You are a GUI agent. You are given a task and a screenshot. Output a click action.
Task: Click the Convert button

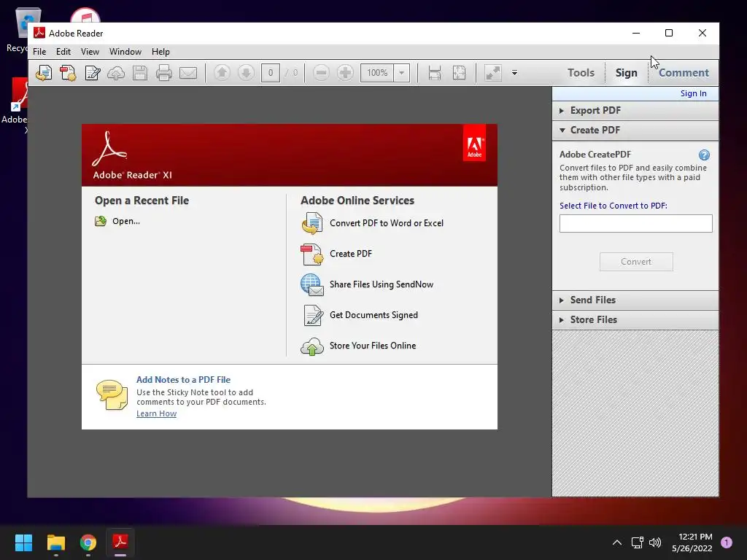coord(636,262)
